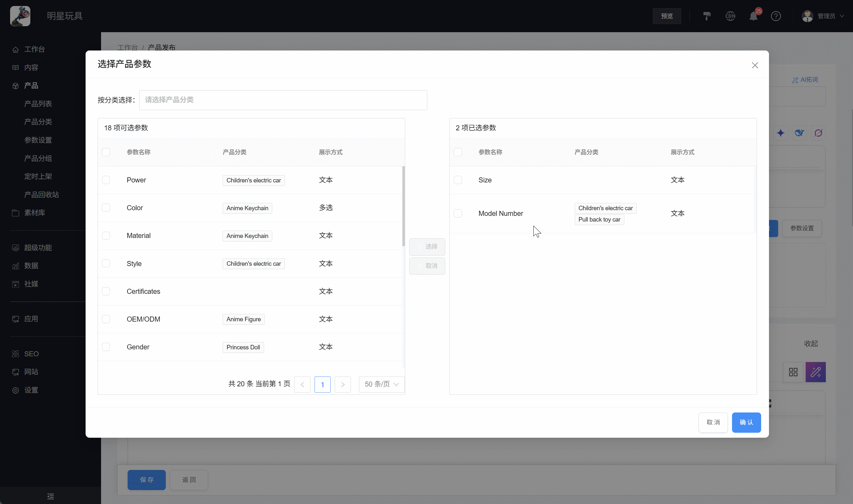Collapse the sidebar with bottom menu icon
The height and width of the screenshot is (504, 853).
tap(50, 496)
